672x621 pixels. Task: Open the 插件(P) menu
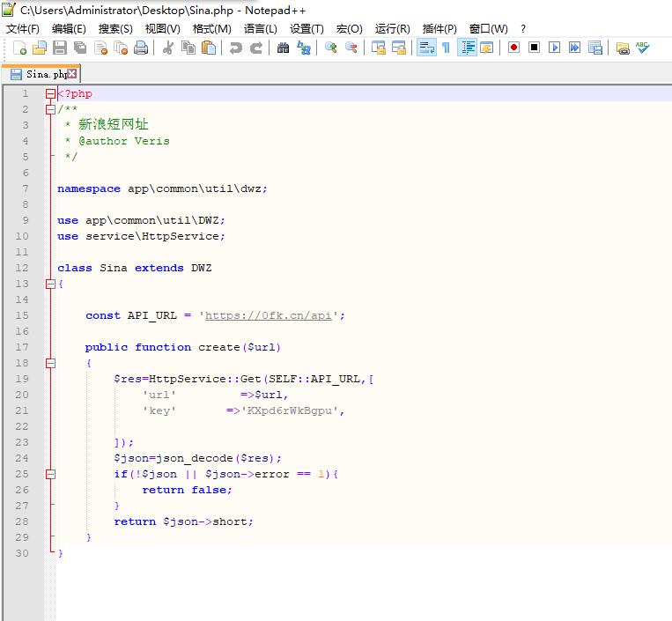point(439,28)
